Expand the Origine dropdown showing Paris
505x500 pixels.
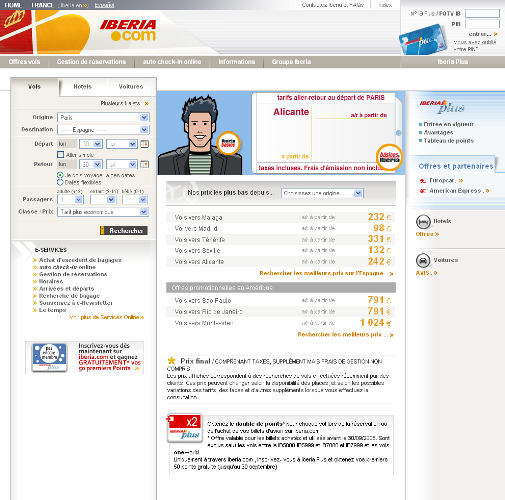click(x=103, y=117)
